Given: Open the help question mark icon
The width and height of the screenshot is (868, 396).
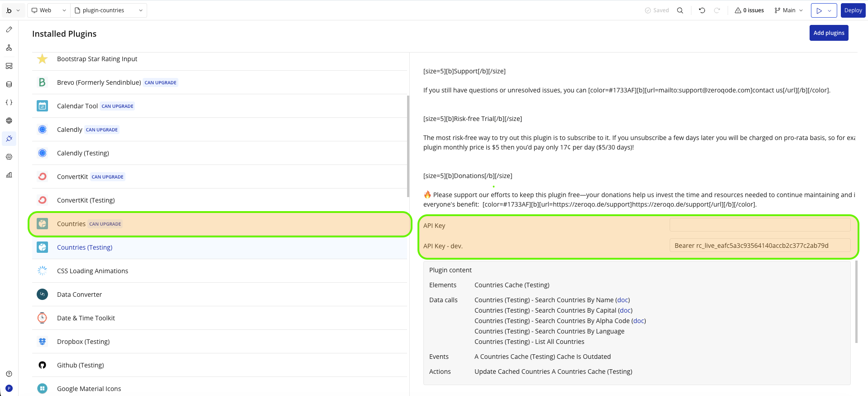Looking at the screenshot, I should click(9, 374).
